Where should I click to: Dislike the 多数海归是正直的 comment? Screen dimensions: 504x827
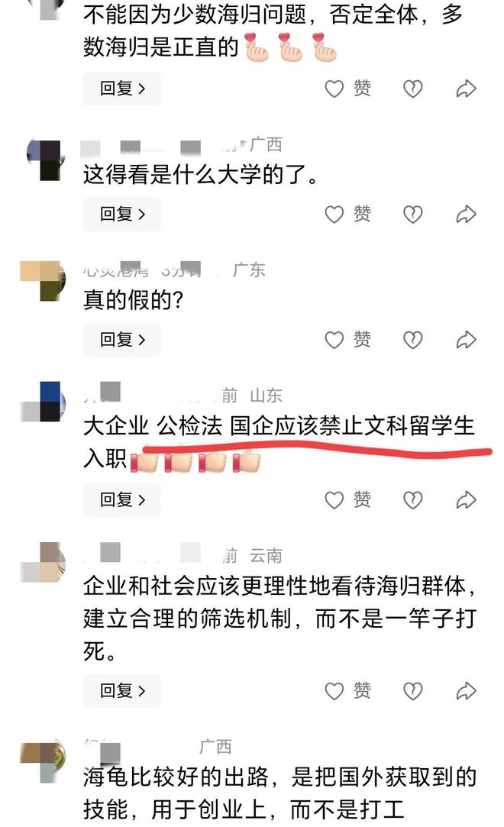coord(413,89)
